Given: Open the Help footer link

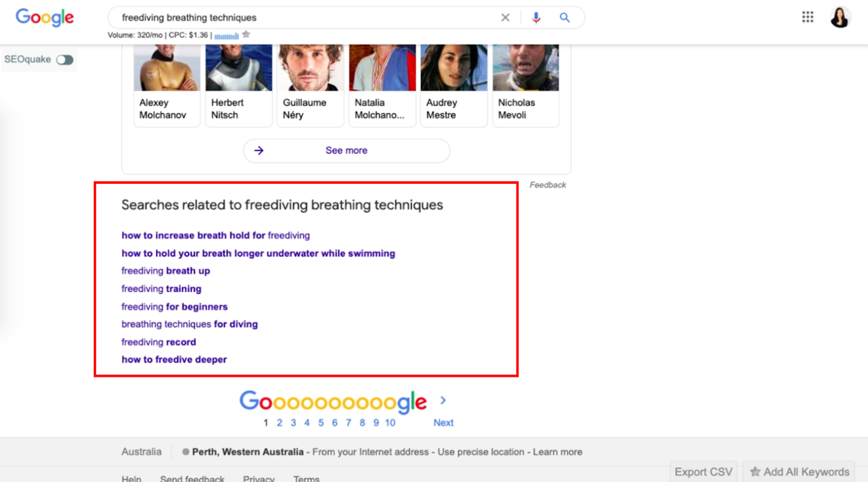Looking at the screenshot, I should [x=131, y=478].
